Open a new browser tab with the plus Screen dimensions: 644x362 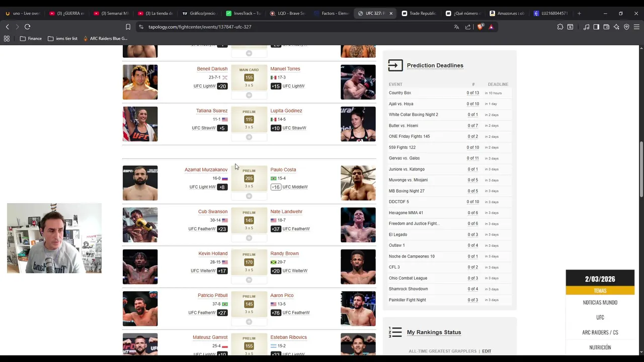(579, 13)
